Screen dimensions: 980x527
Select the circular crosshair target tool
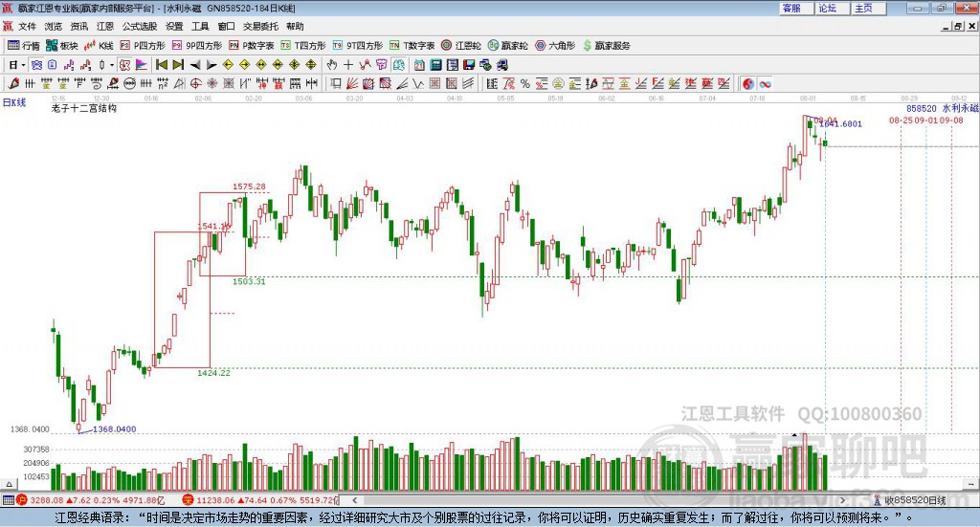coord(195,83)
